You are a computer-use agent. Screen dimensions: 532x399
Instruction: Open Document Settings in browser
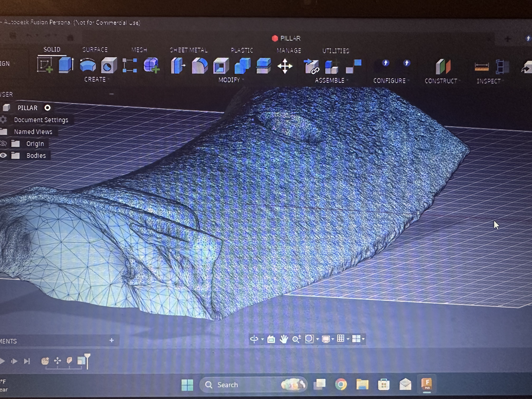[41, 120]
